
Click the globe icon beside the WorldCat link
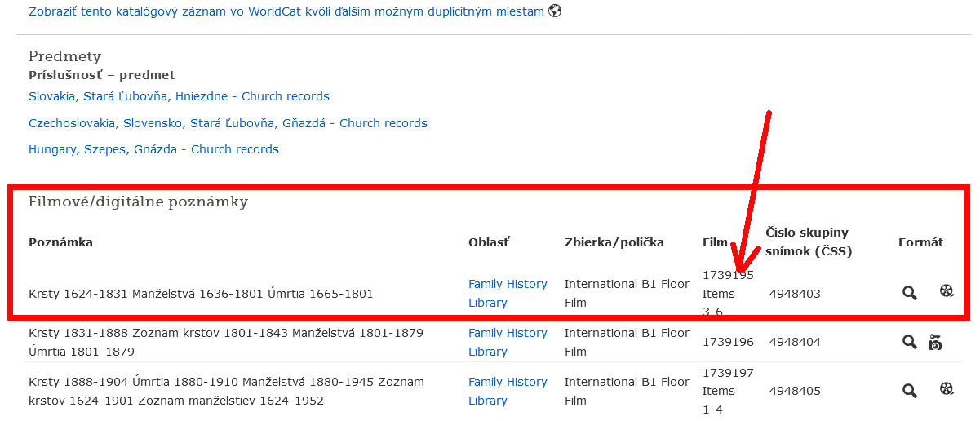tap(555, 11)
